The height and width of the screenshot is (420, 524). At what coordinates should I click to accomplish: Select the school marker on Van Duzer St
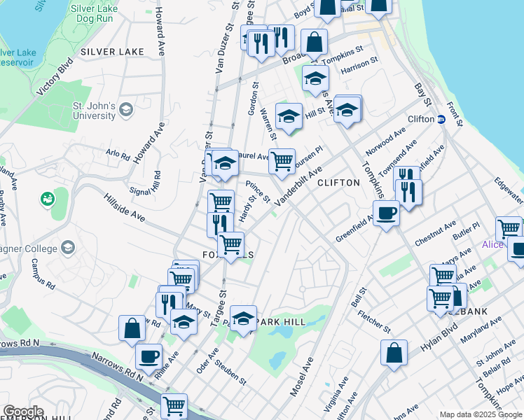pyautogui.click(x=225, y=164)
